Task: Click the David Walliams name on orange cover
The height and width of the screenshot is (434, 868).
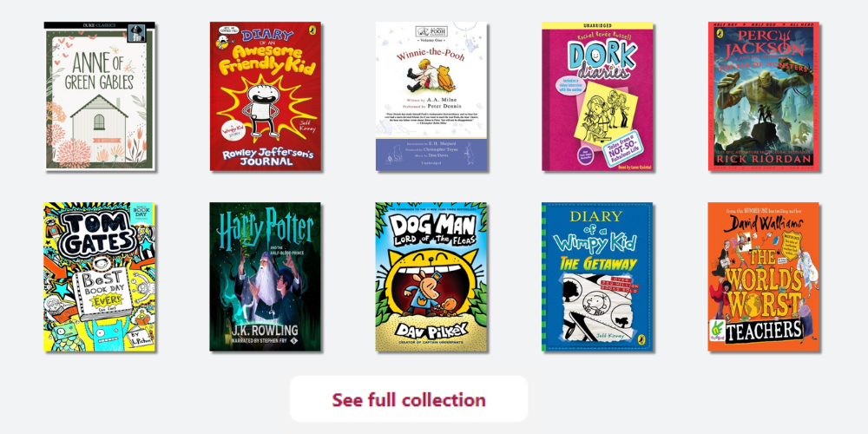Action: click(763, 224)
